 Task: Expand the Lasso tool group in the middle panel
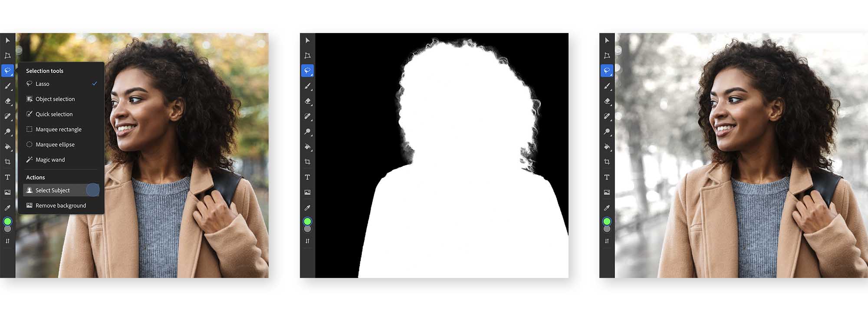click(307, 70)
